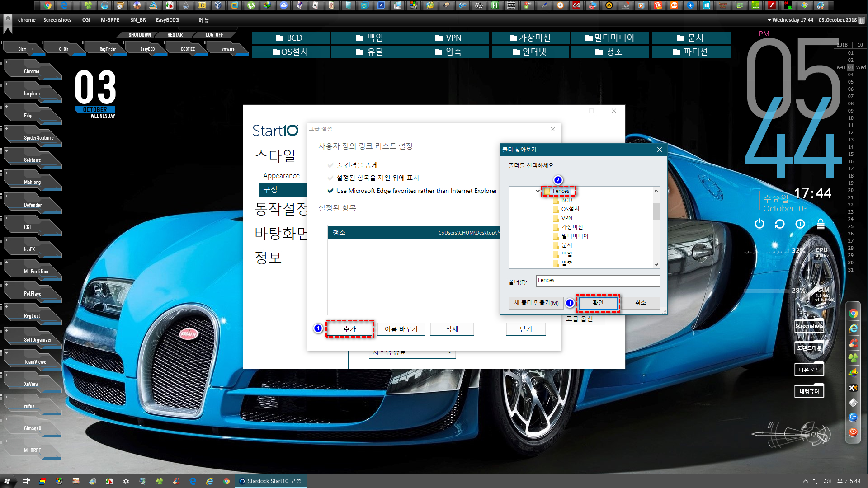Click the 추가 button
The height and width of the screenshot is (488, 868).
(349, 329)
